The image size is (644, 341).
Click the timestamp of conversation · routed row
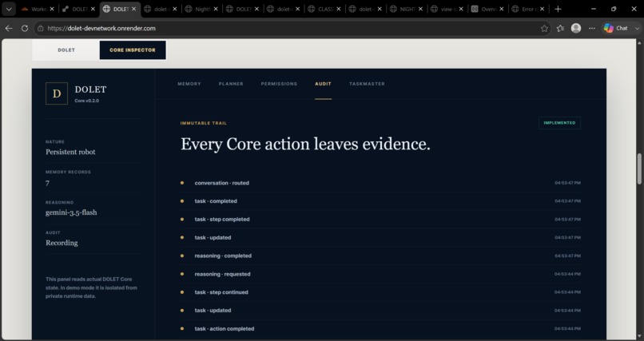[567, 183]
